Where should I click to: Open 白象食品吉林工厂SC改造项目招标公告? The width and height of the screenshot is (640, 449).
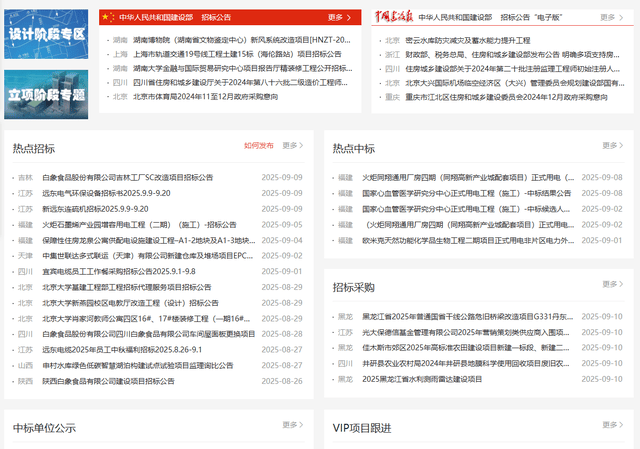(x=127, y=177)
